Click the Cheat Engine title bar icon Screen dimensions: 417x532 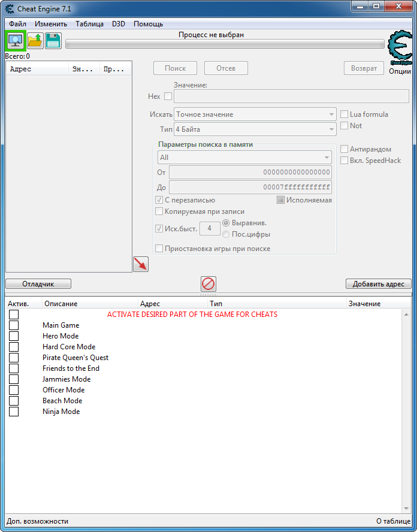pos(10,9)
